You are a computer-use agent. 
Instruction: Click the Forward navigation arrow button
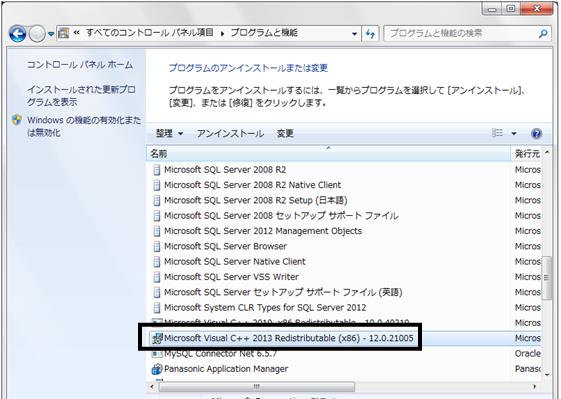[37, 34]
